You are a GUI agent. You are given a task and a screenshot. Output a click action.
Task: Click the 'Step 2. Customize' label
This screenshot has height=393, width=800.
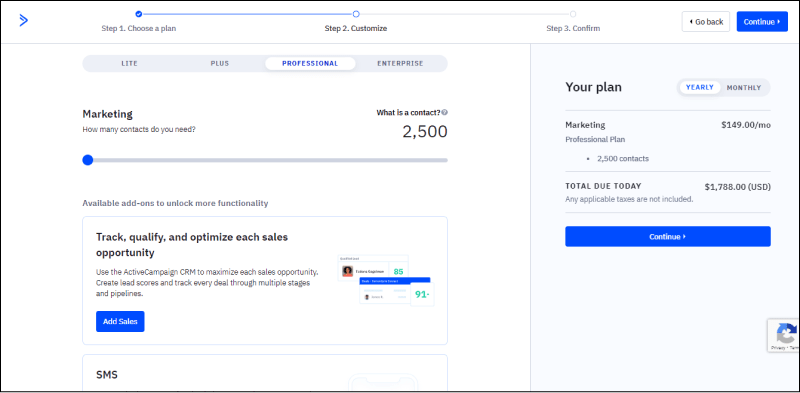click(356, 29)
